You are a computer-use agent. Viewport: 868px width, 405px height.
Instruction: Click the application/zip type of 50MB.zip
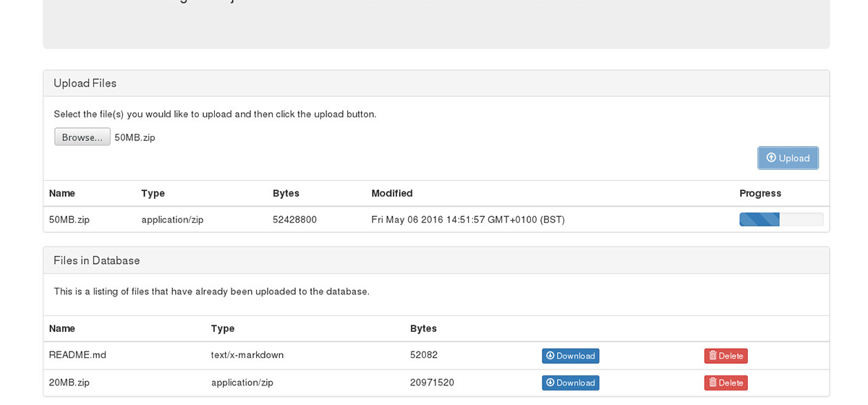coord(172,219)
